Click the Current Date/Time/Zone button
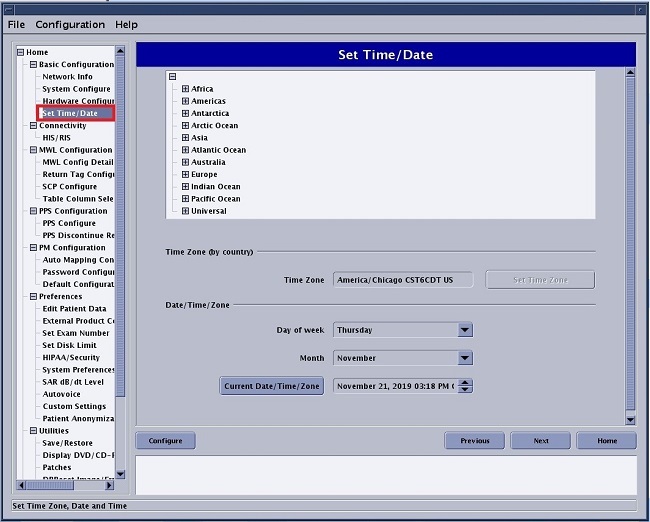 click(x=272, y=386)
